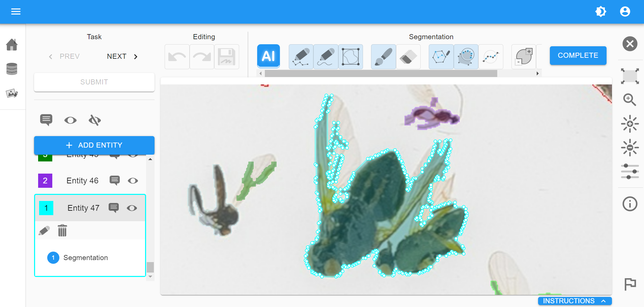Go to Home in the sidebar

[x=12, y=45]
